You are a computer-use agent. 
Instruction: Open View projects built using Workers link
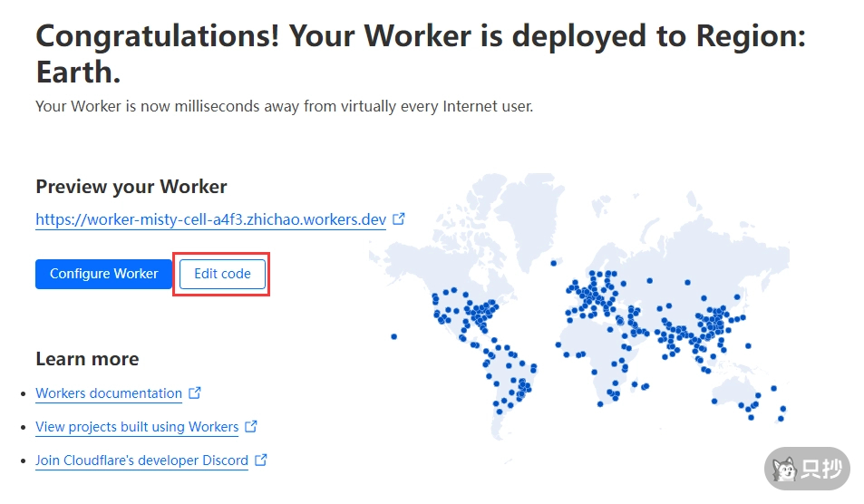[137, 427]
